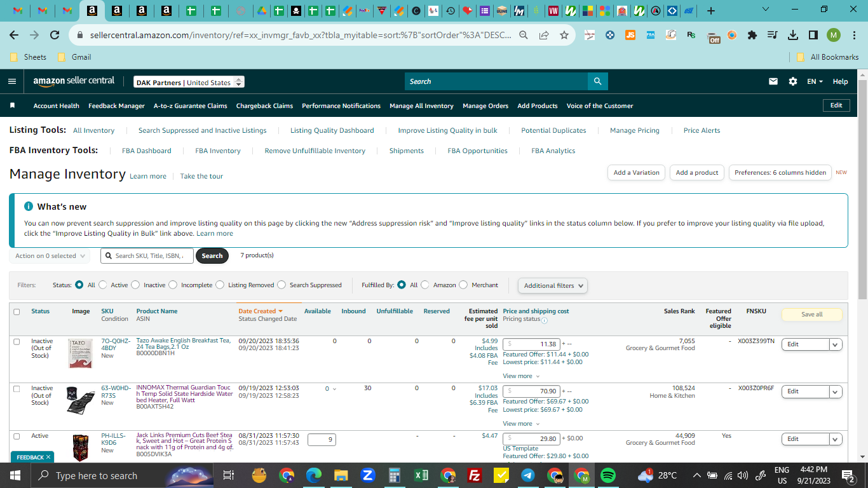Open the FBA Dashboard tool link
This screenshot has height=488, width=868.
[x=147, y=151]
